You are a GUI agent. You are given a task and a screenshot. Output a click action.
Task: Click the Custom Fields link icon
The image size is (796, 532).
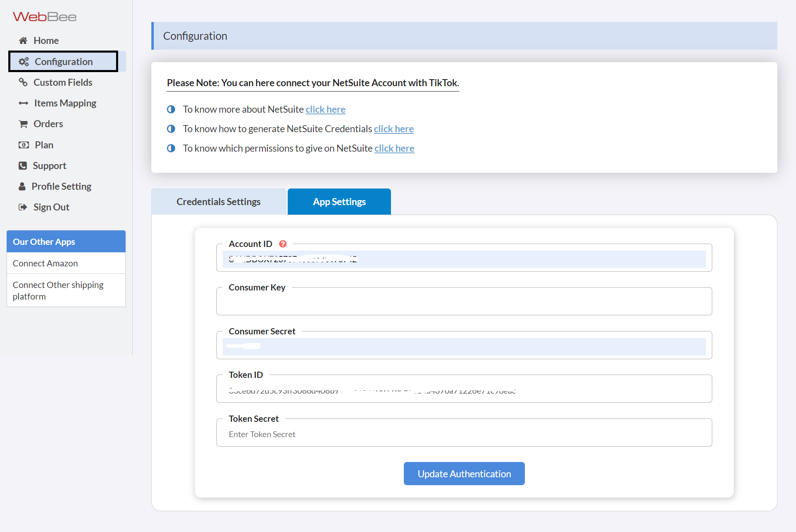[23, 82]
